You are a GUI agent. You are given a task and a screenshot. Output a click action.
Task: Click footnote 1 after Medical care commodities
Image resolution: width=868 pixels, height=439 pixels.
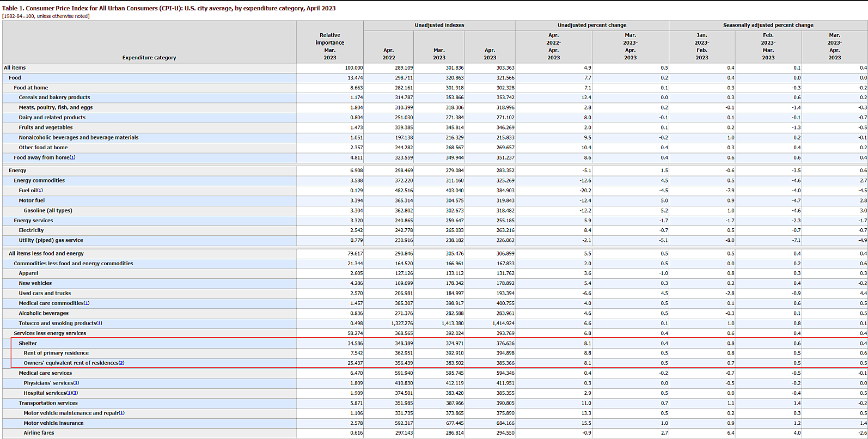[x=87, y=303]
